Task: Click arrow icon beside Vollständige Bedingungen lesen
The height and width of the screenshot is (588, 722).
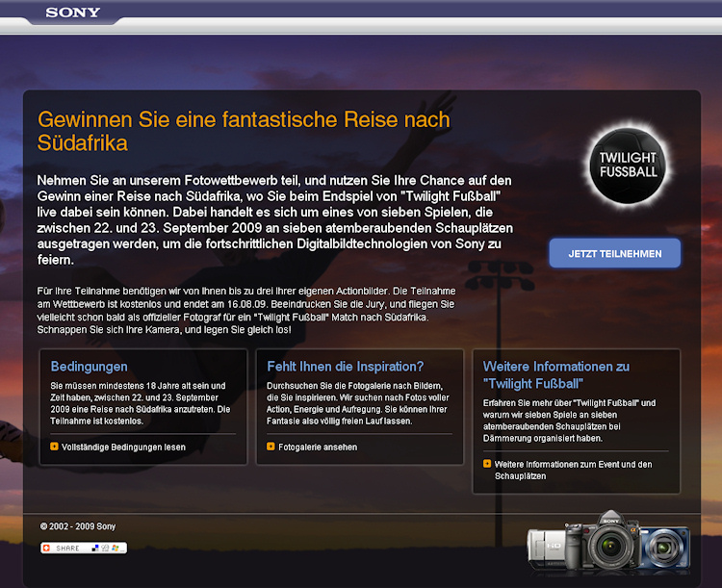Action: (x=54, y=447)
